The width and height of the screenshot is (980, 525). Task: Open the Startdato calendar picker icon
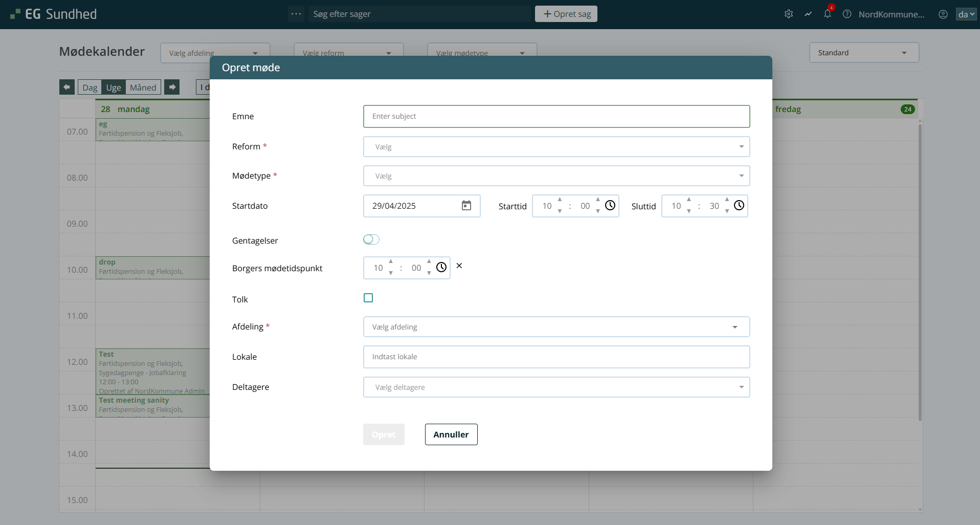pyautogui.click(x=466, y=206)
